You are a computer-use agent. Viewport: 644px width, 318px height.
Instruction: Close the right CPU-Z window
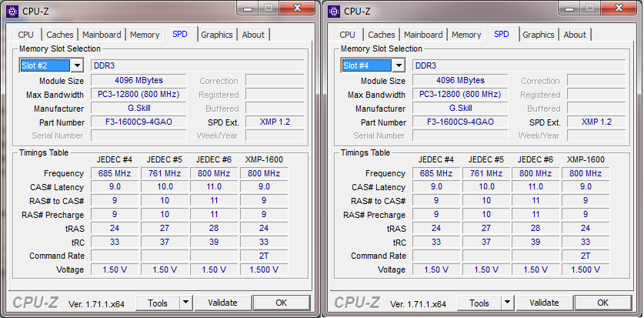619,8
